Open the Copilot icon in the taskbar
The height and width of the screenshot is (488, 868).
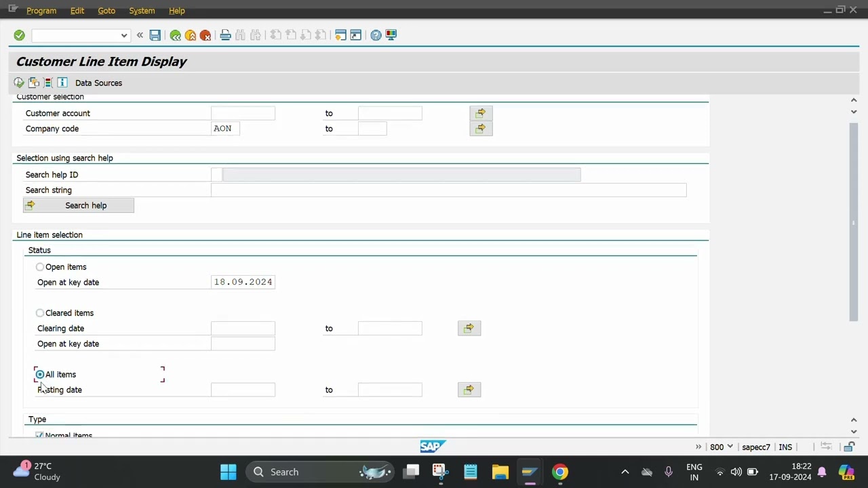846,472
